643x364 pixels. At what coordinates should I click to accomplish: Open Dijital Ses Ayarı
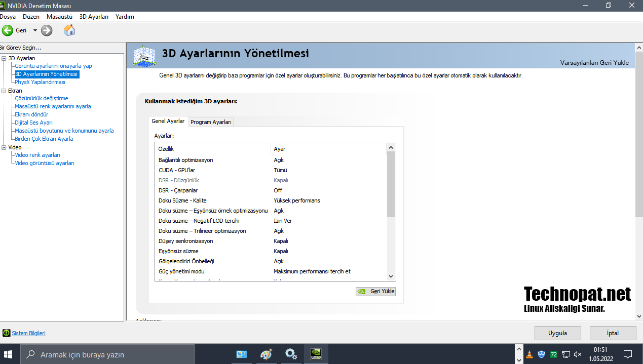pyautogui.click(x=33, y=123)
